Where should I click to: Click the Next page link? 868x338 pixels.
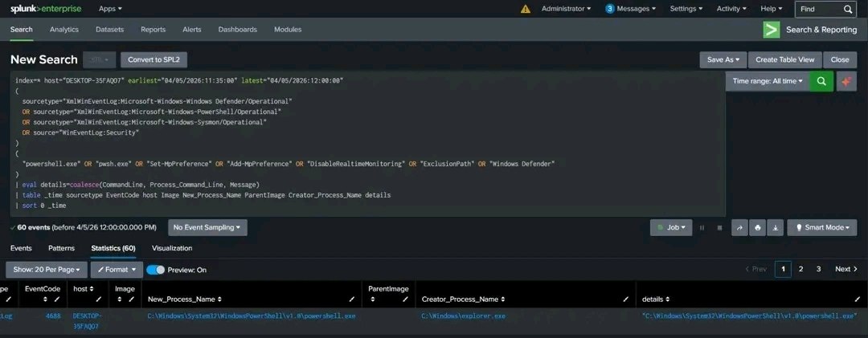coord(845,270)
